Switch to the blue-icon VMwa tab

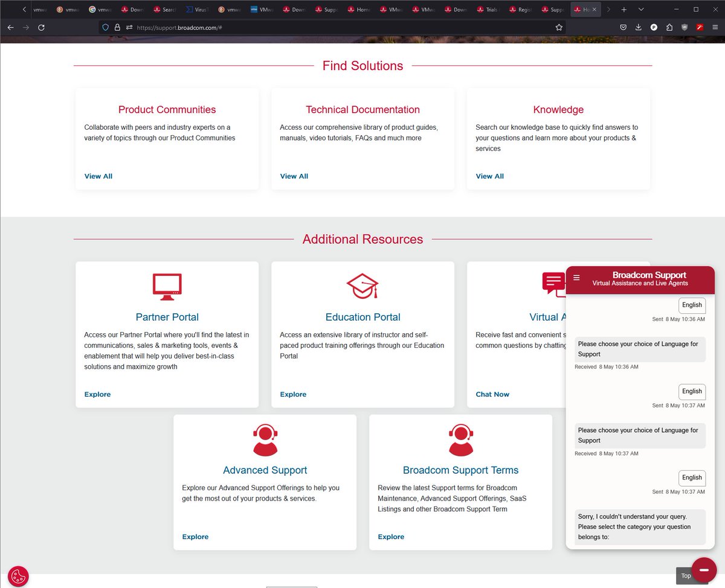pyautogui.click(x=262, y=10)
